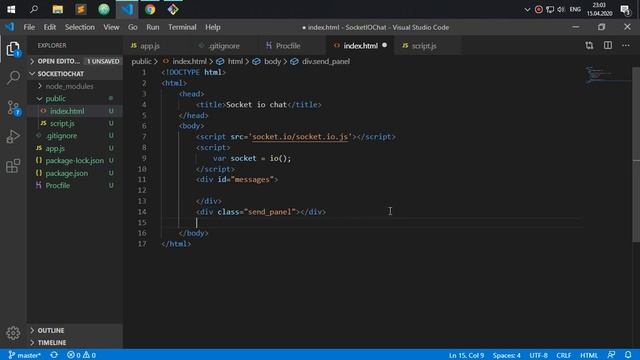Expand the node_modules folder
The image size is (640, 360).
click(75, 86)
